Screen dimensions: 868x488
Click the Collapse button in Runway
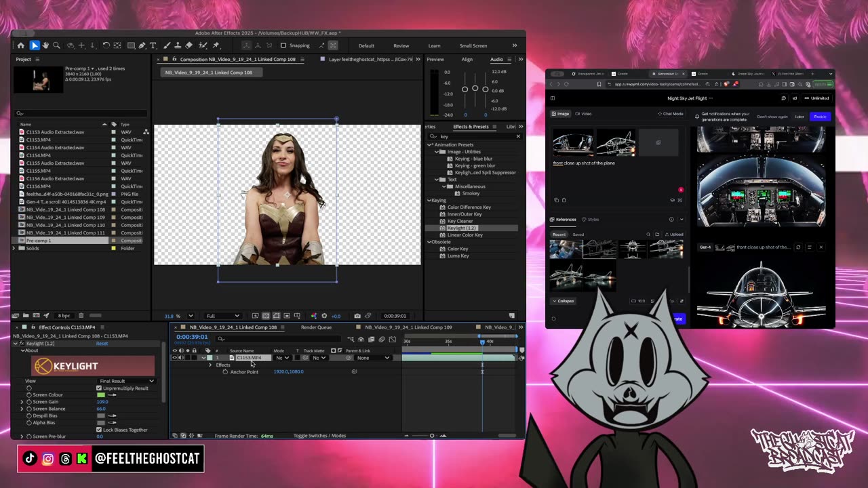564,301
